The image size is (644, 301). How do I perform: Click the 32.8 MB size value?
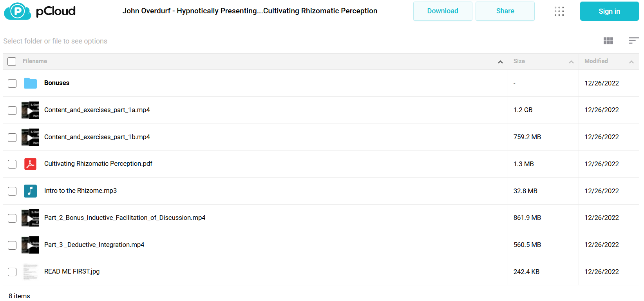point(525,191)
